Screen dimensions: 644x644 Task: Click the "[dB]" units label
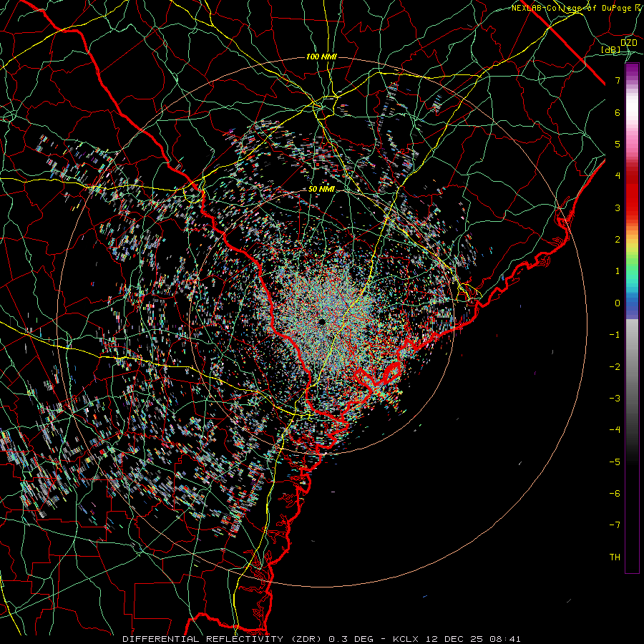(610, 50)
